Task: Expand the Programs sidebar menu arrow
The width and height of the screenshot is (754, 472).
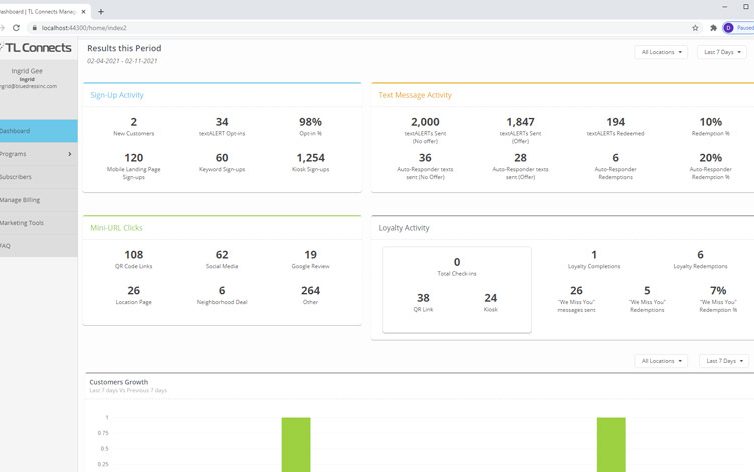Action: click(x=70, y=154)
